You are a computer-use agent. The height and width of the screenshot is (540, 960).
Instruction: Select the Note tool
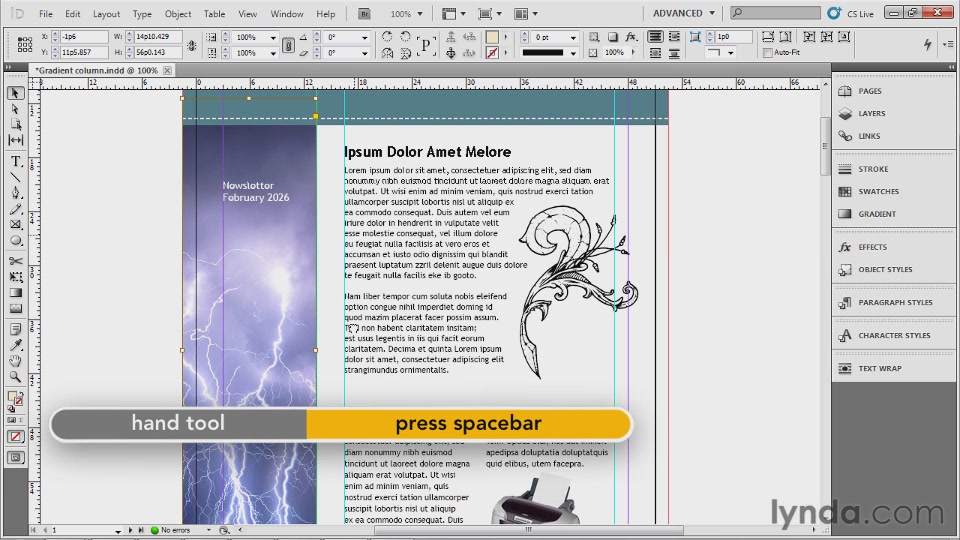15,329
